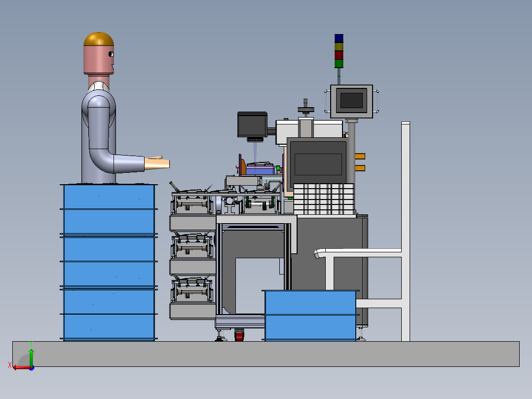Select the middle fixture tray on left rack
Screen dimensions: 532x399
point(192,246)
